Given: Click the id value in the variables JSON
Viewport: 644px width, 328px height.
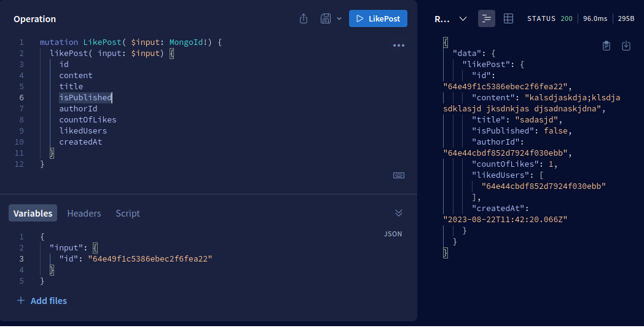Looking at the screenshot, I should coord(150,259).
